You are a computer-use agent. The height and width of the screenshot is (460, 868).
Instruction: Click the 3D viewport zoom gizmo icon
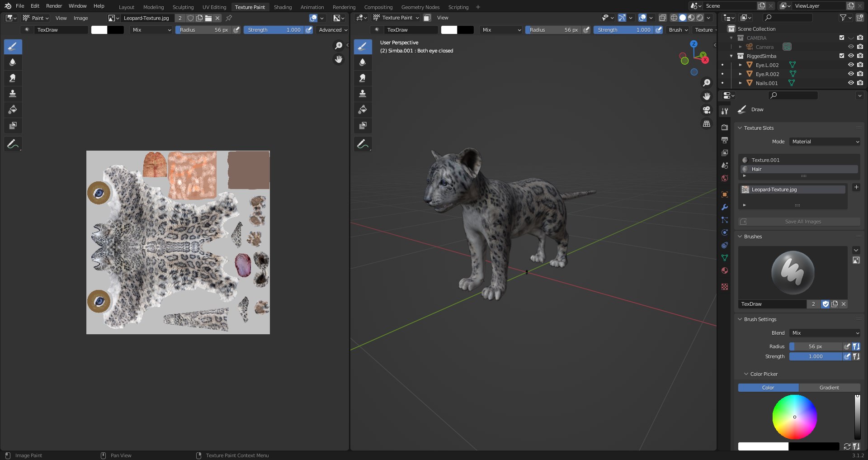pyautogui.click(x=707, y=83)
